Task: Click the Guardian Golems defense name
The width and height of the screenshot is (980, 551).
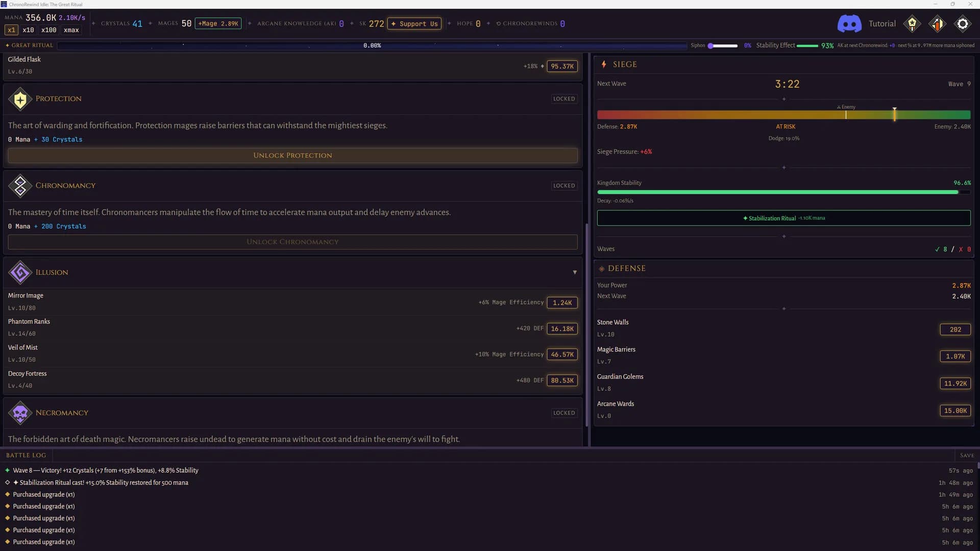Action: click(620, 377)
